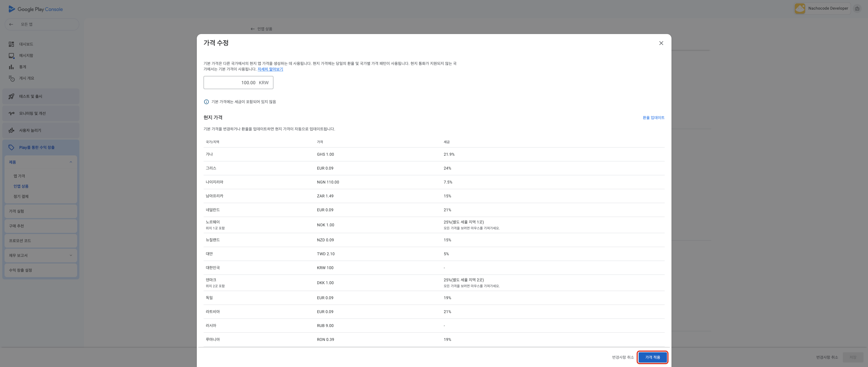Image resolution: width=868 pixels, height=367 pixels.
Task: Open the Inbox icon in sidebar
Action: pos(11,56)
